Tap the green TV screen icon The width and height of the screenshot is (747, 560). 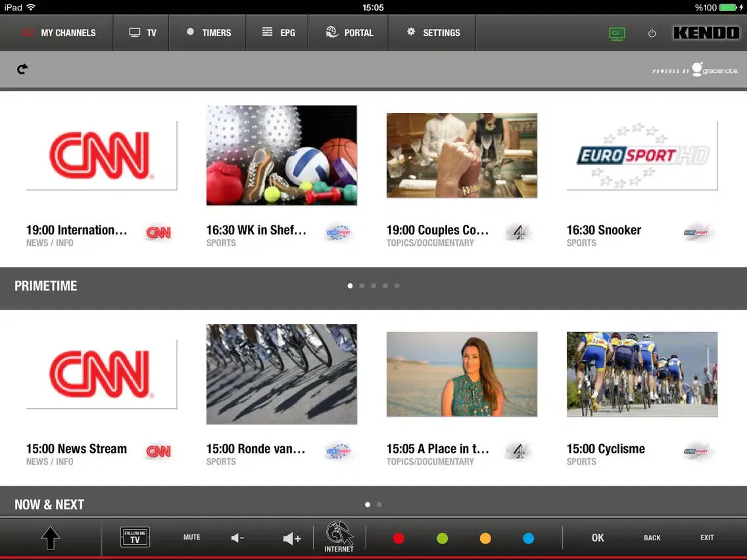pyautogui.click(x=617, y=34)
